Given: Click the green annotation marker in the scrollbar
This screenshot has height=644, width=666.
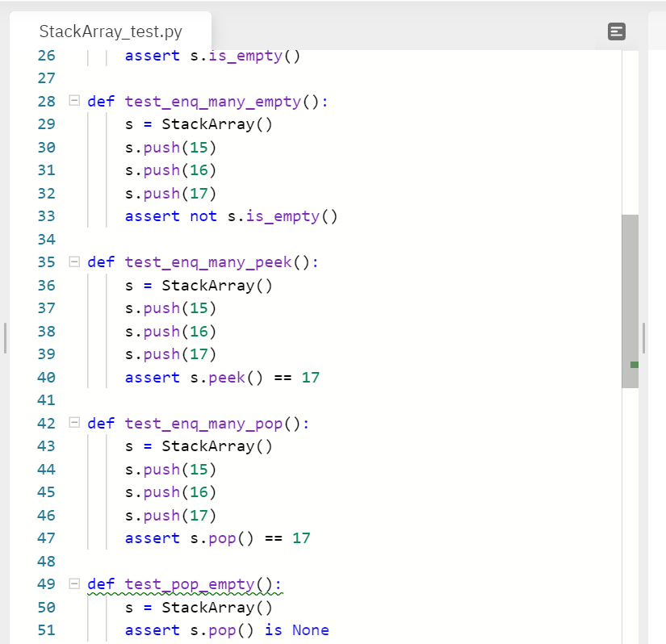Looking at the screenshot, I should (x=634, y=365).
